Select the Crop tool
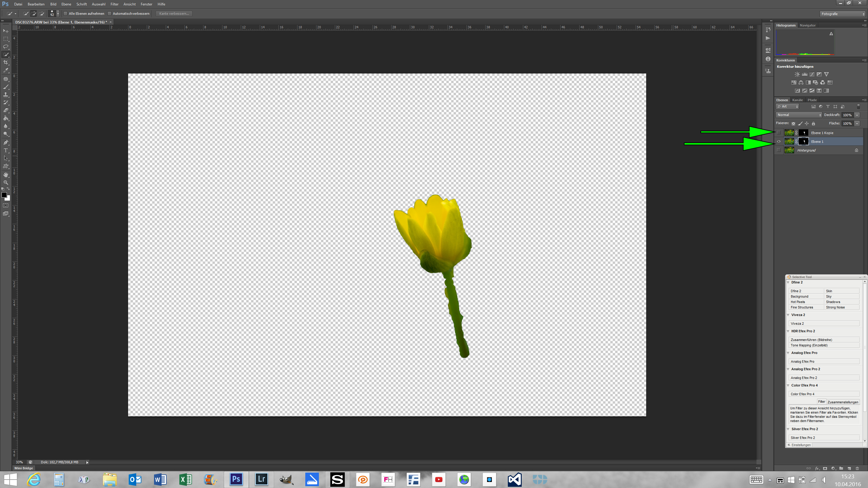This screenshot has height=488, width=868. (6, 63)
